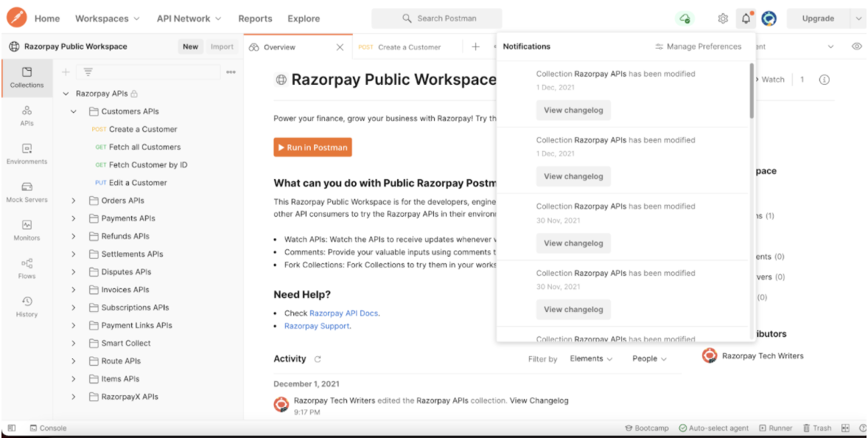The height and width of the screenshot is (438, 868).
Task: Click the workspace info icon
Action: click(x=825, y=80)
